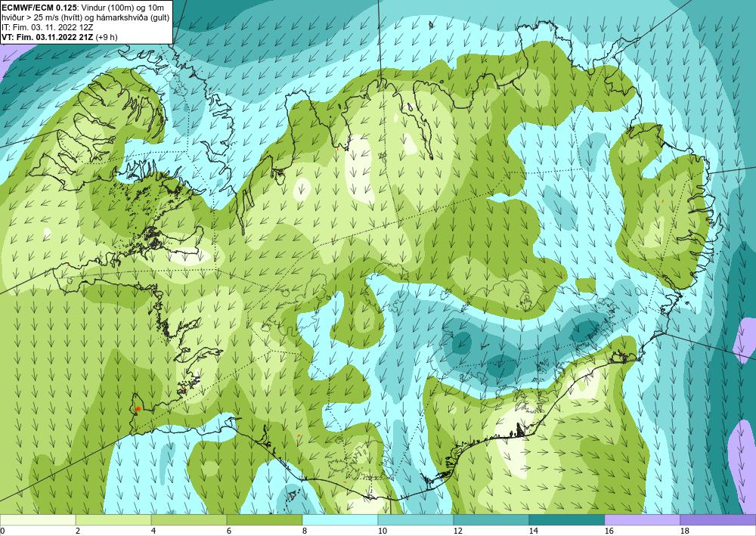The width and height of the screenshot is (756, 536).
Task: Click the legend scale label '12'
Action: (x=457, y=531)
